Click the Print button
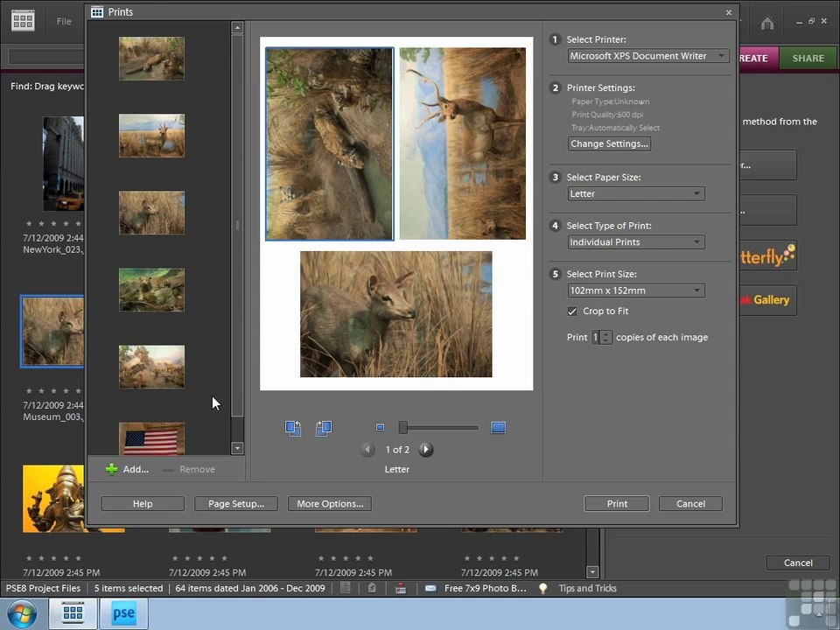 (x=617, y=504)
